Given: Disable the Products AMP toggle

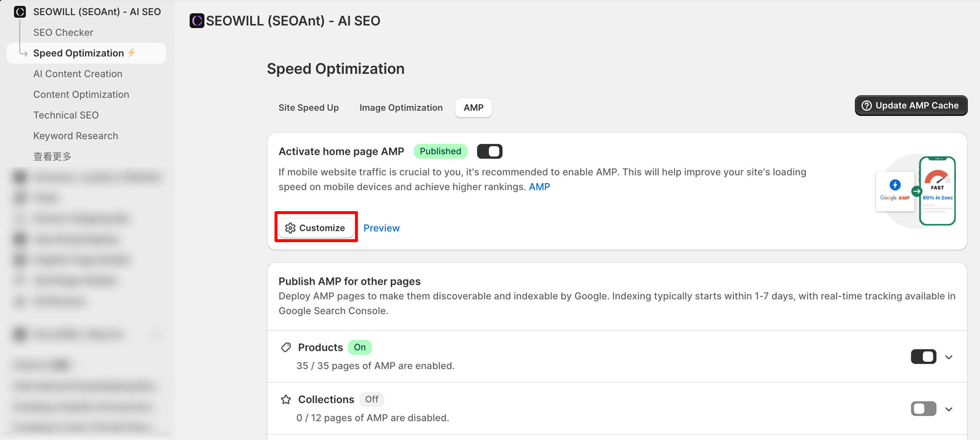Looking at the screenshot, I should point(923,357).
